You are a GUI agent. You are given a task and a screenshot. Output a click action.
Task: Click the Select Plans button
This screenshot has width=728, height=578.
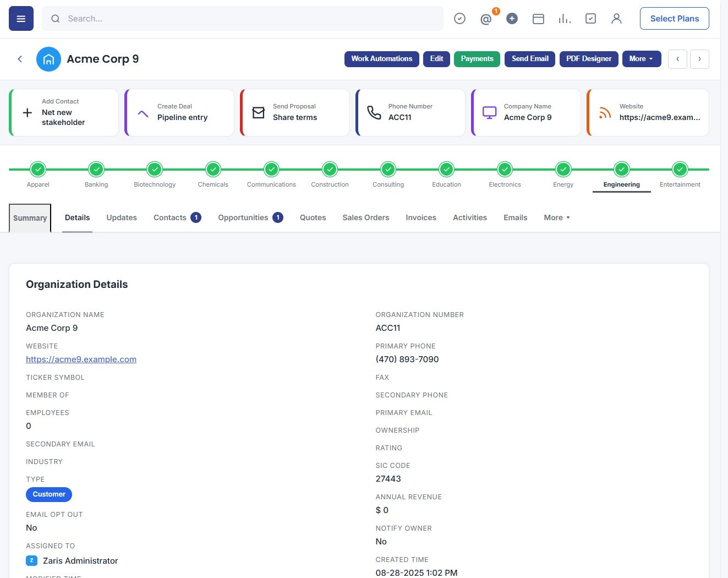[674, 19]
